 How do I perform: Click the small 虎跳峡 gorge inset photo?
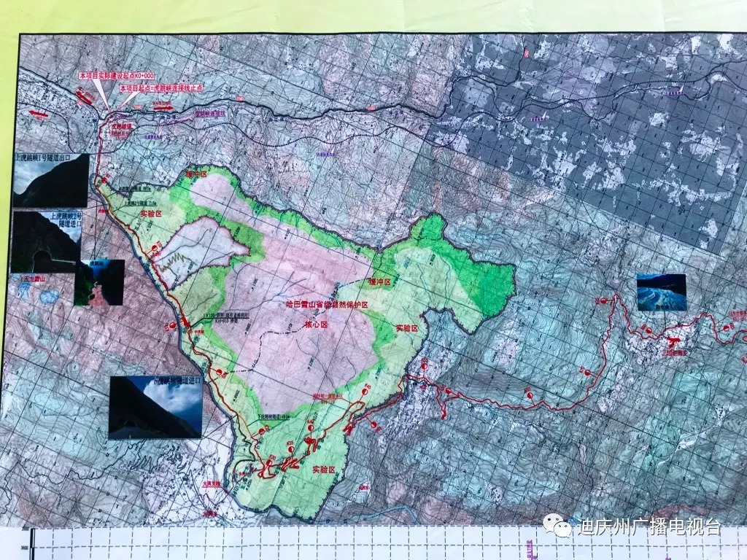[x=99, y=282]
